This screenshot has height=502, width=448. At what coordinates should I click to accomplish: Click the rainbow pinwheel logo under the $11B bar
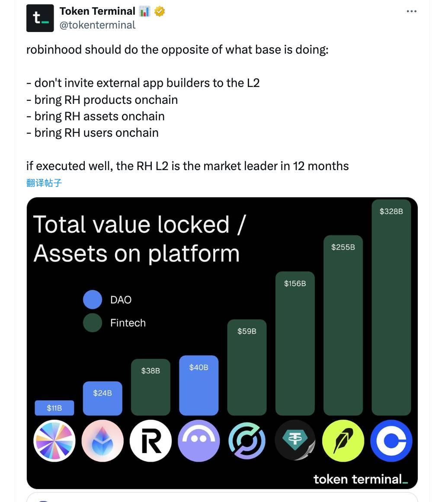tap(54, 441)
